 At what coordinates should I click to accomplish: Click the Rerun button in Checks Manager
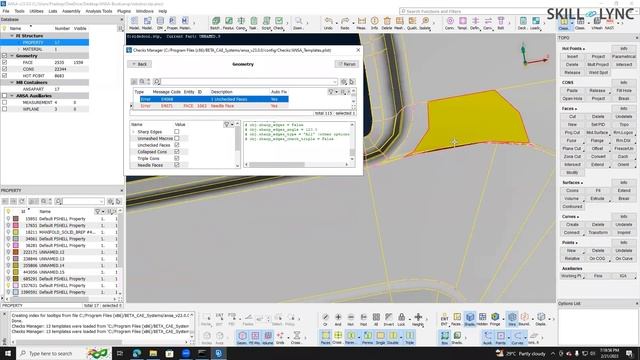347,64
